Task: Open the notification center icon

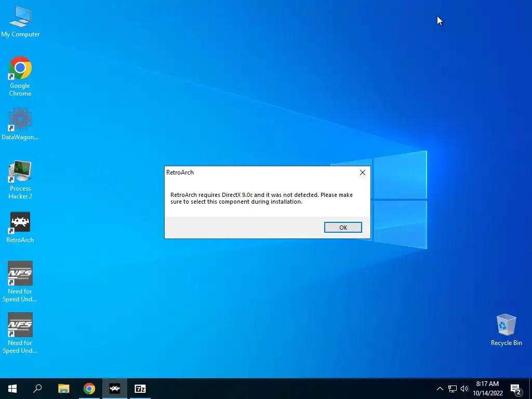Action: click(516, 389)
